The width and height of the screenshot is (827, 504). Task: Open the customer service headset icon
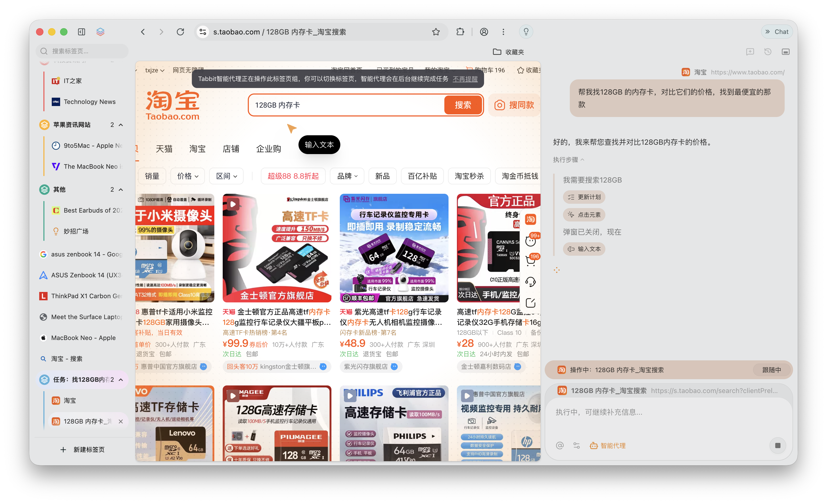[x=531, y=282]
